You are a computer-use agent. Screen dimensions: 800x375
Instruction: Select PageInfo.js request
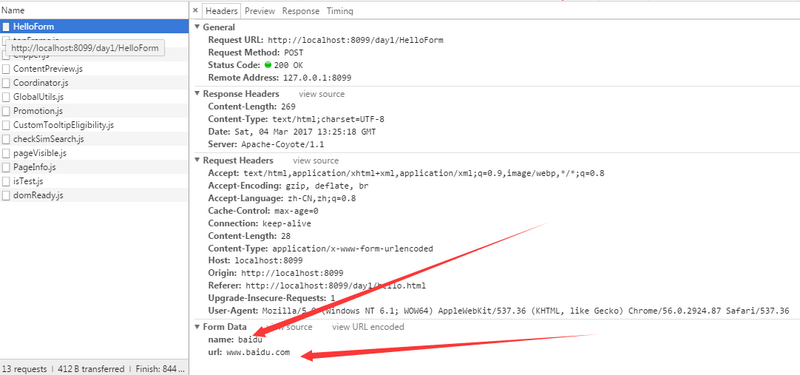94,167
